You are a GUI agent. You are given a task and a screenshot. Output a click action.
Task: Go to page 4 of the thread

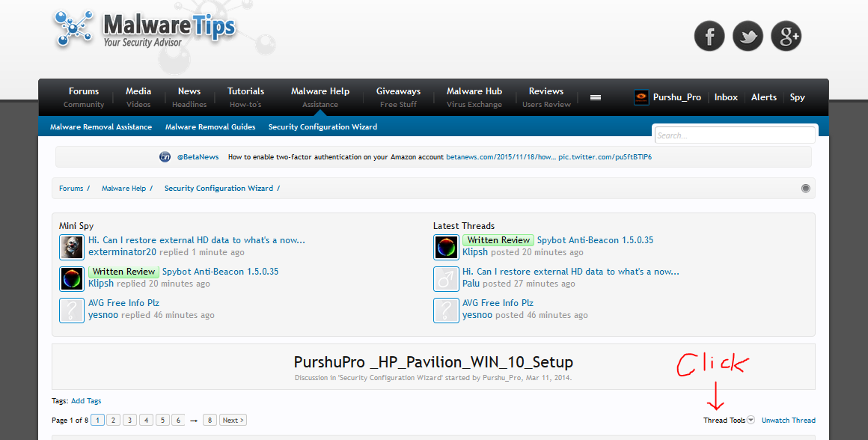click(x=146, y=420)
